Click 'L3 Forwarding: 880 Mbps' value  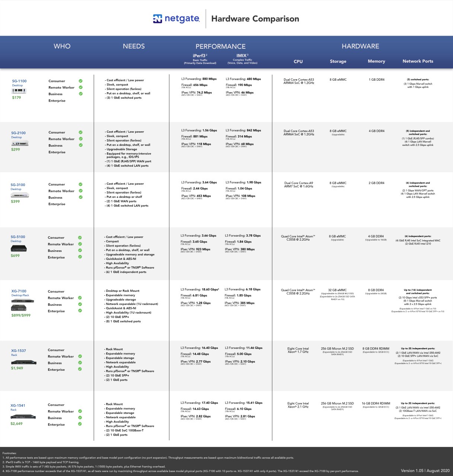199,79
